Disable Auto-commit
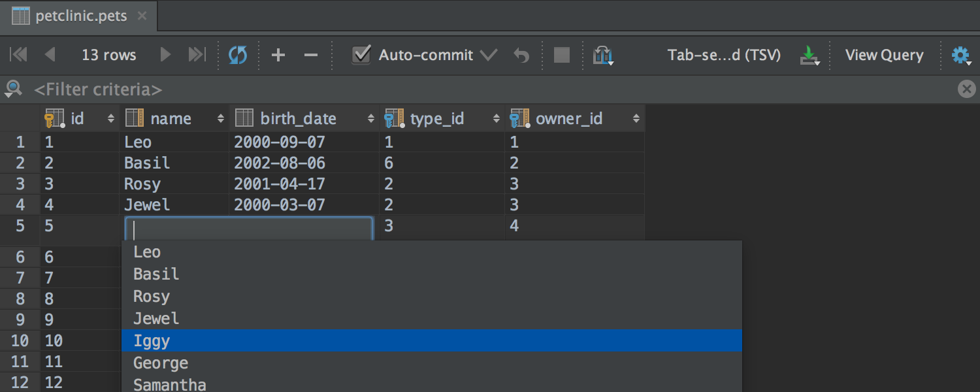Viewport: 980px width, 392px height. point(361,55)
